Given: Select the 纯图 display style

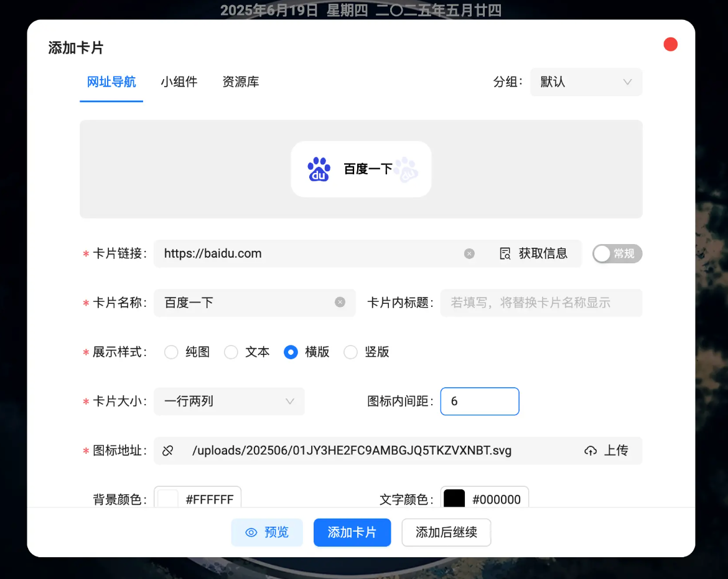Looking at the screenshot, I should pos(171,352).
